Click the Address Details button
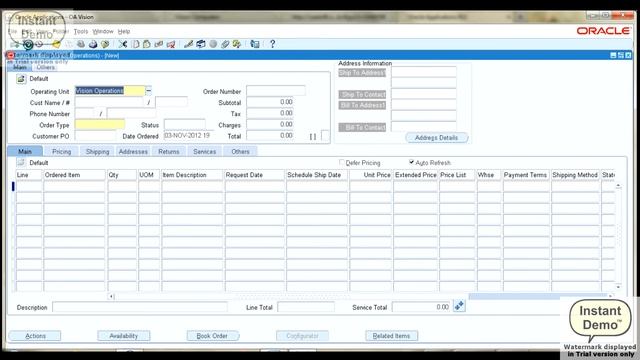Viewport: 640px width, 360px height. 436,138
